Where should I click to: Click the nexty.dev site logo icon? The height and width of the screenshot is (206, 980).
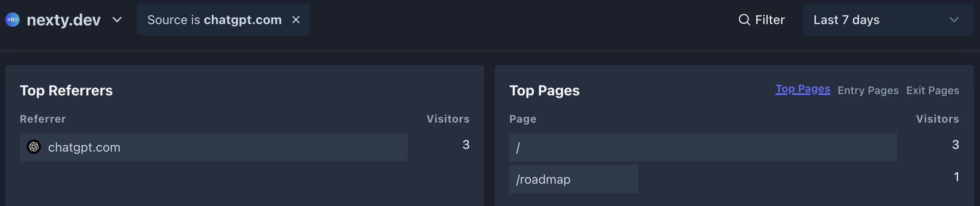click(x=12, y=20)
